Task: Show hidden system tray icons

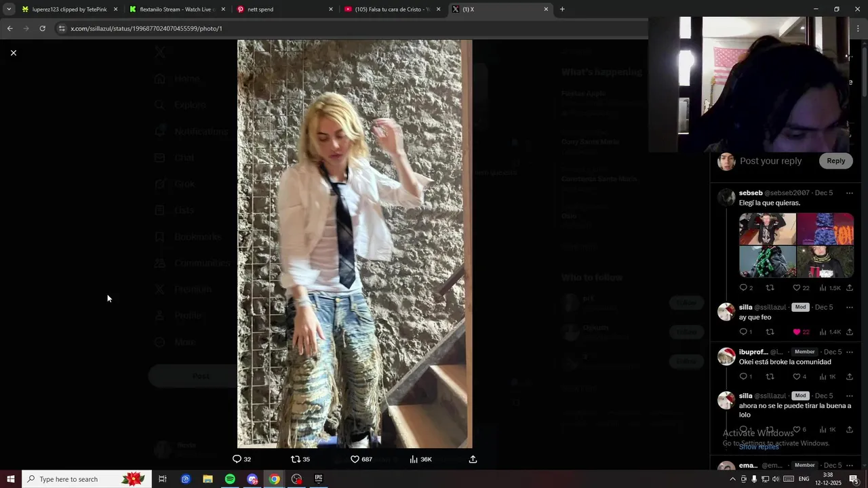Action: tap(732, 479)
